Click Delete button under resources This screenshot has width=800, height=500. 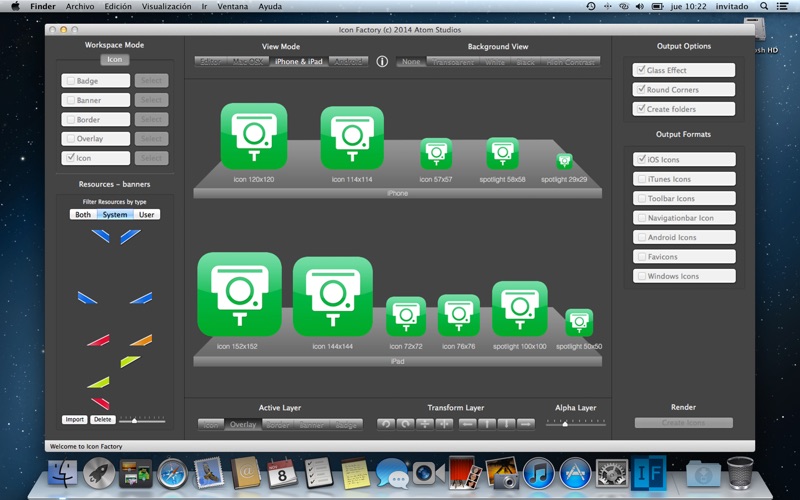point(103,419)
